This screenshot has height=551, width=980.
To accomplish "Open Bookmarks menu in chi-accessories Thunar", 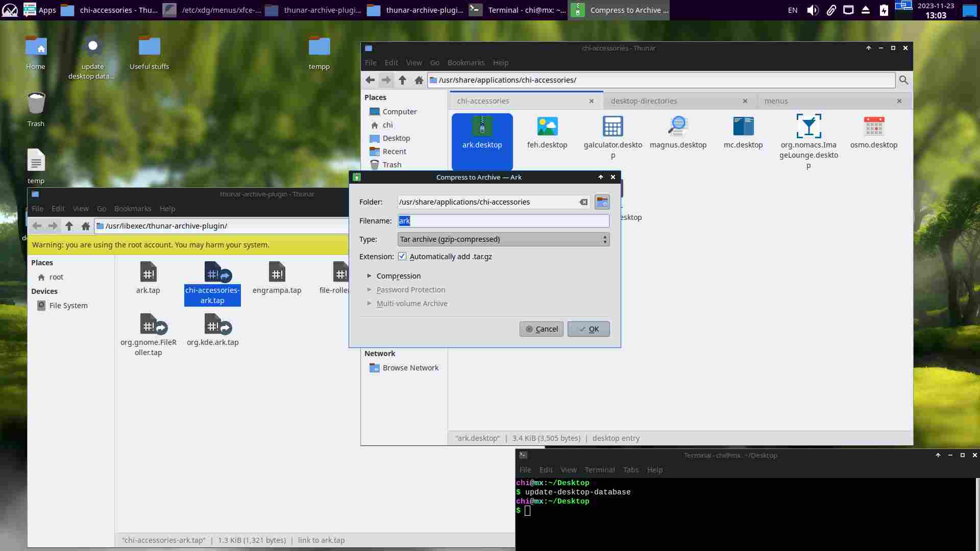I will [465, 63].
